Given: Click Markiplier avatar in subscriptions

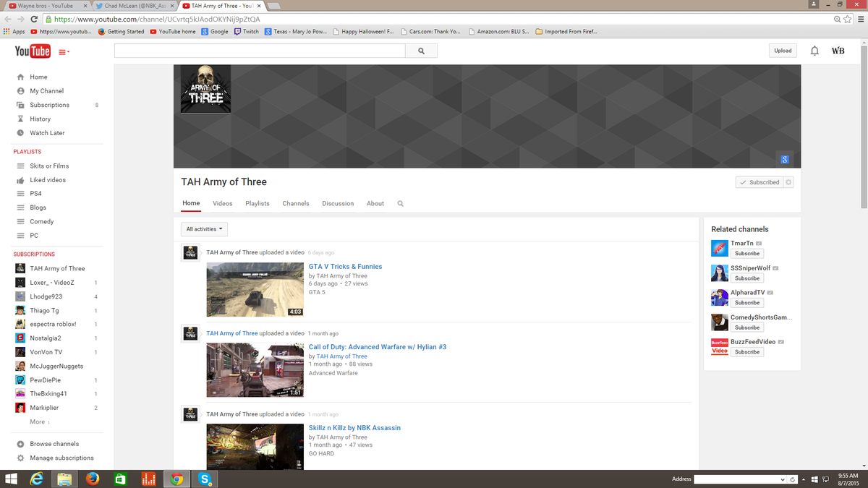Looking at the screenshot, I should click(x=20, y=408).
